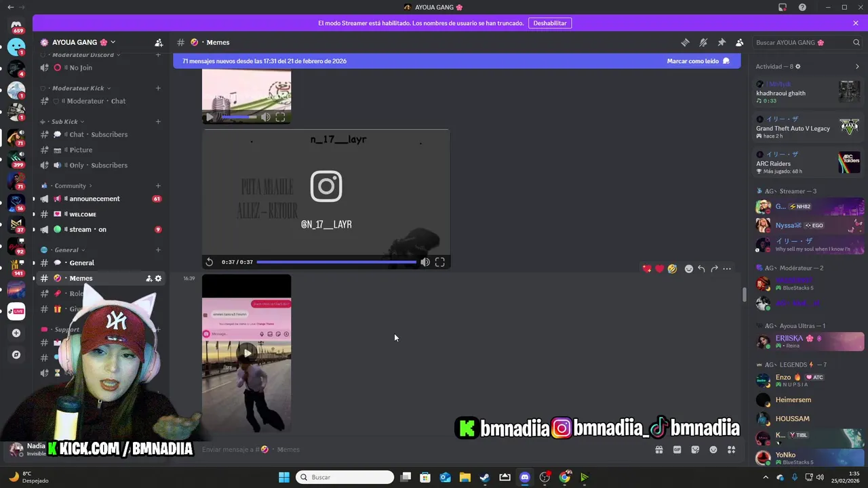Open the GIF picker

677,449
